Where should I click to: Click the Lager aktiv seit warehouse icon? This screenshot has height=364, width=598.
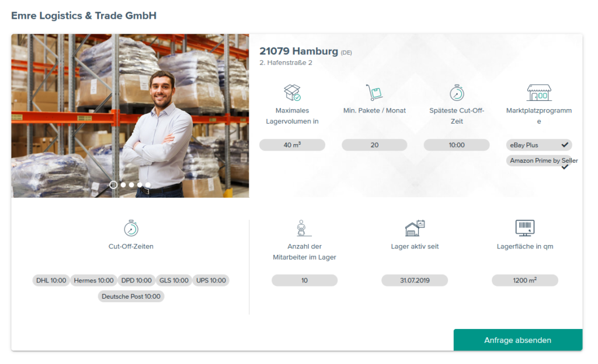point(415,227)
